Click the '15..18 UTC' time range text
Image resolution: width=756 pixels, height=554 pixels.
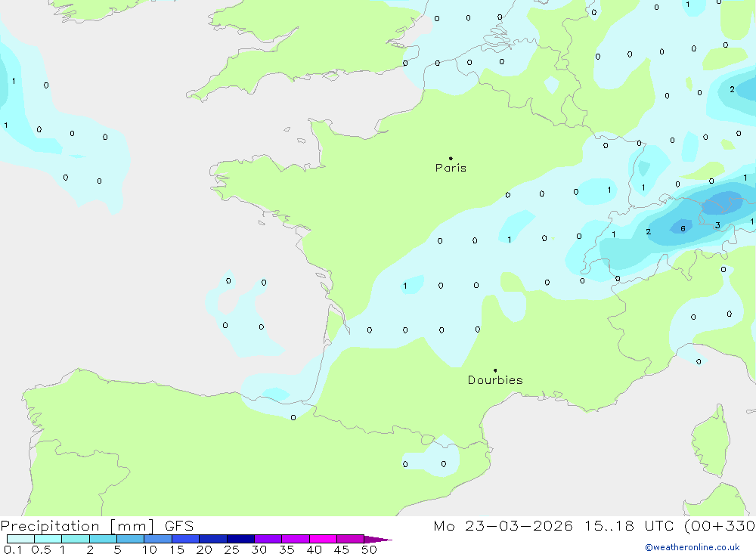(x=629, y=526)
